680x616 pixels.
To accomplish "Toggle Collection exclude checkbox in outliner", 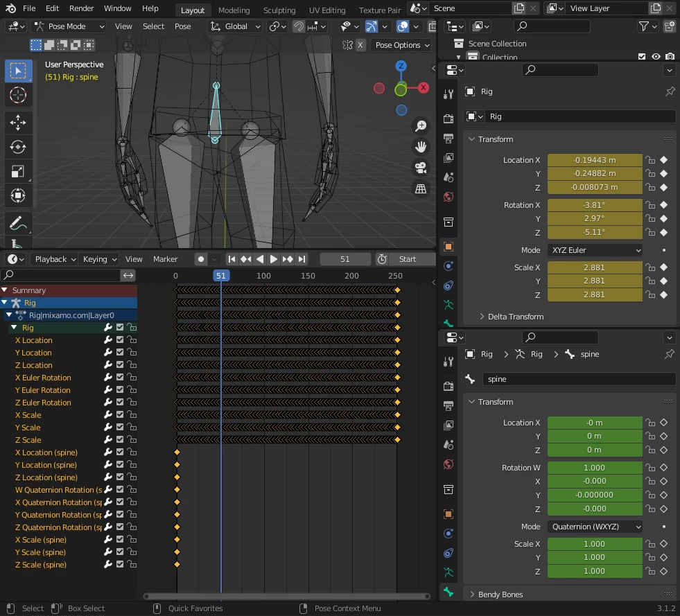I will pos(642,56).
